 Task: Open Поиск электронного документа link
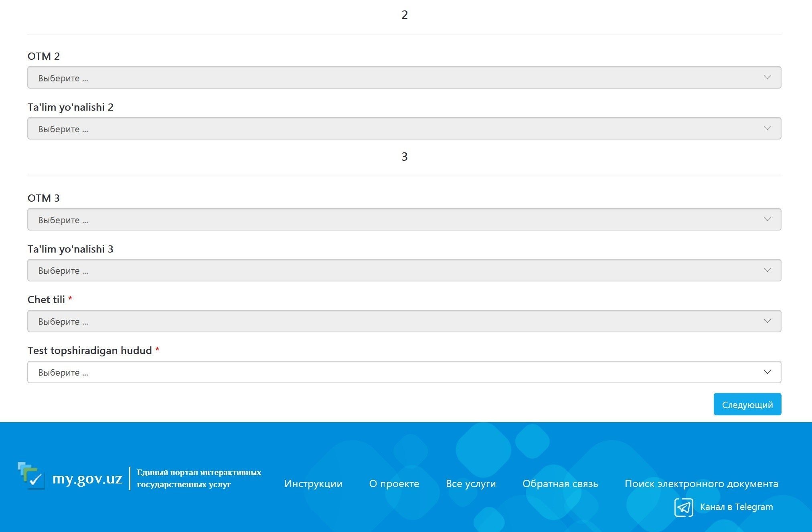coord(701,483)
